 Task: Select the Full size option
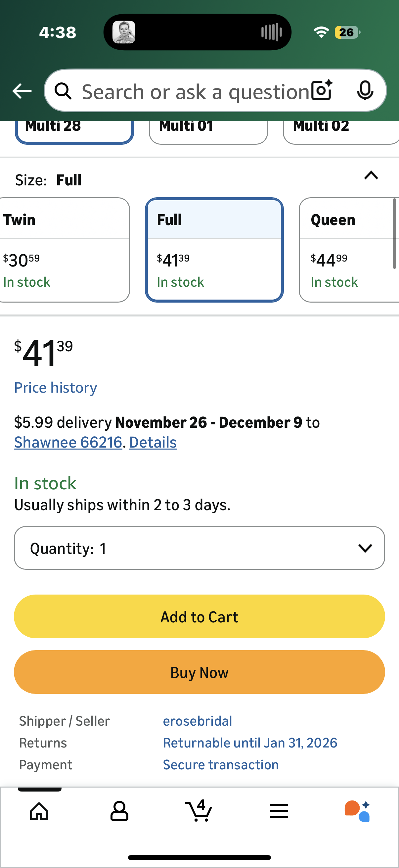point(214,250)
